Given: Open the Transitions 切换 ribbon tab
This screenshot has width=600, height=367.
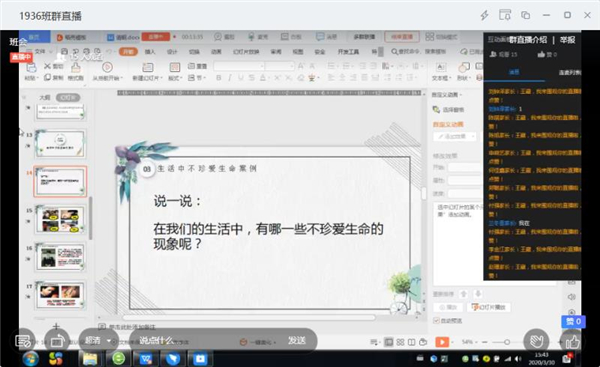Looking at the screenshot, I should 194,51.
